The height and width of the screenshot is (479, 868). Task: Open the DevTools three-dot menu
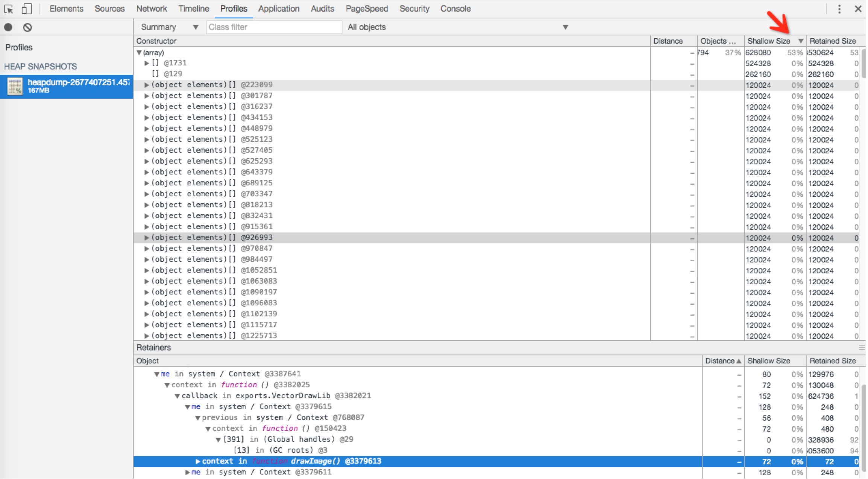(x=839, y=9)
